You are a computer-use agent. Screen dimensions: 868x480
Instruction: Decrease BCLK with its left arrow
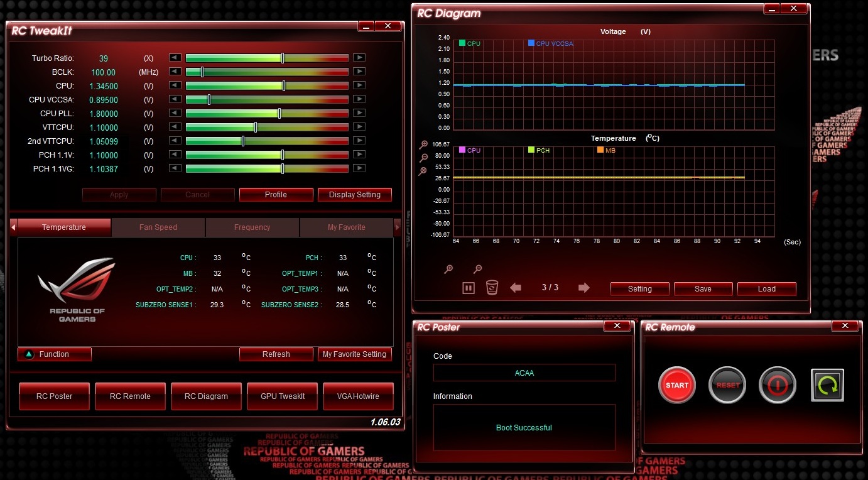pyautogui.click(x=175, y=72)
